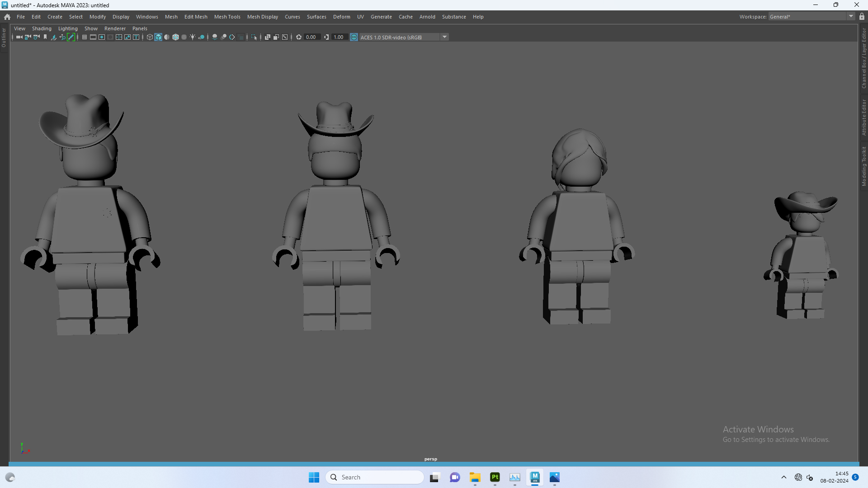
Task: Open the Workspace General dropdown
Action: coord(811,17)
